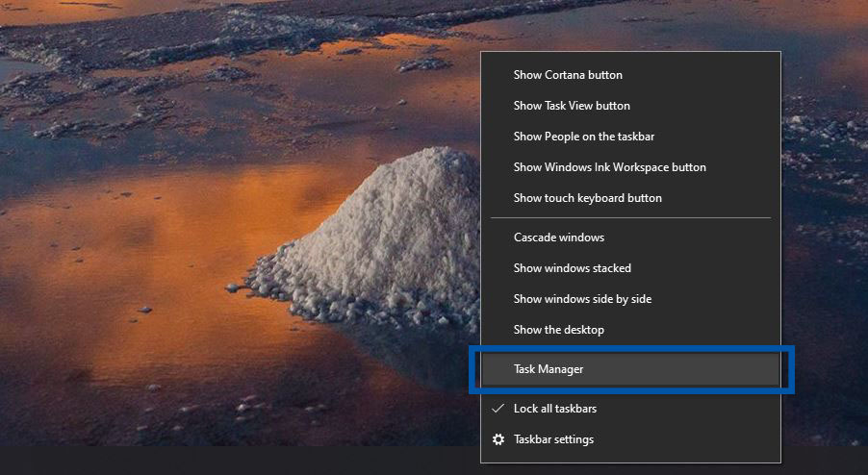Viewport: 868px width, 475px height.
Task: Enable the Show Windows Ink Workspace button
Action: tap(609, 167)
